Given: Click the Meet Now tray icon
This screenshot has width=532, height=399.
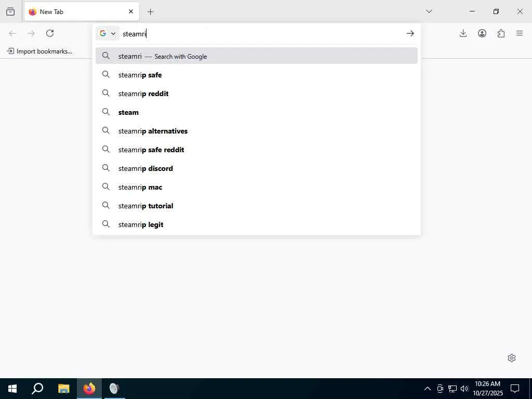Looking at the screenshot, I should coord(440,389).
